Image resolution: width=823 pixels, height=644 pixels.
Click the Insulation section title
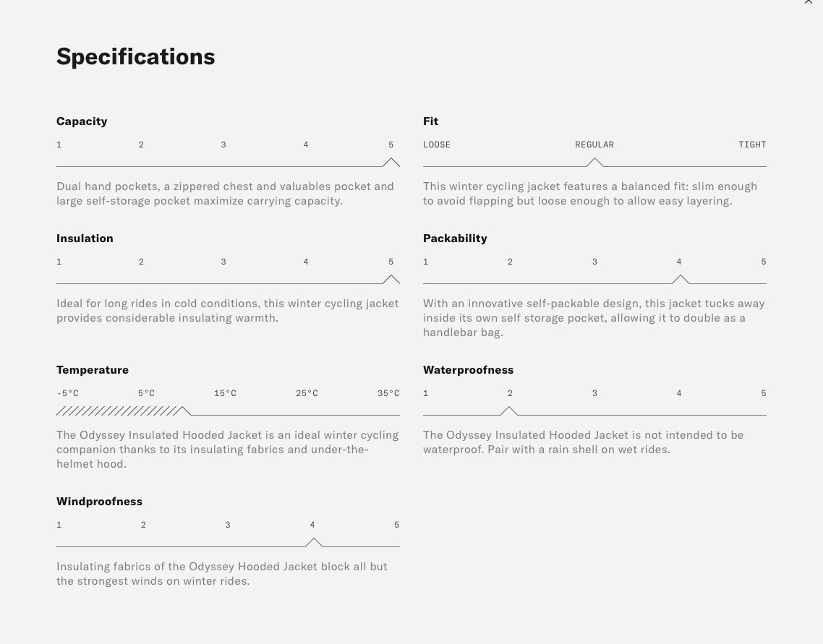click(85, 238)
